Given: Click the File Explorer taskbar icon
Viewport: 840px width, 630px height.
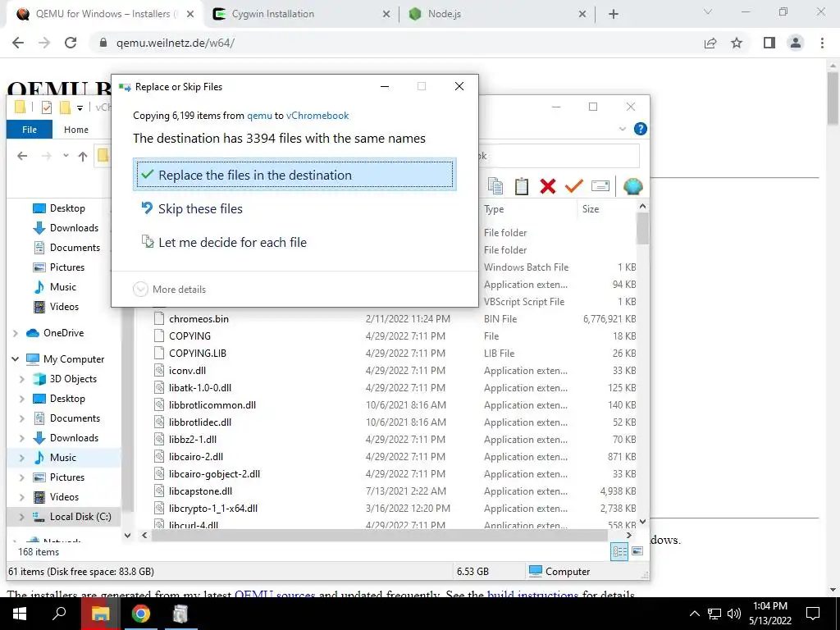Looking at the screenshot, I should coord(100,614).
